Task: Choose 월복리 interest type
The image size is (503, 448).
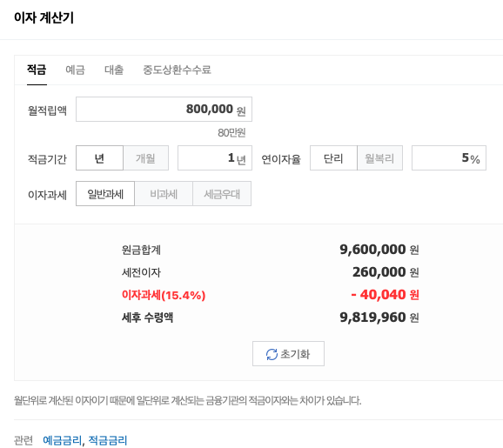Action: pyautogui.click(x=379, y=158)
